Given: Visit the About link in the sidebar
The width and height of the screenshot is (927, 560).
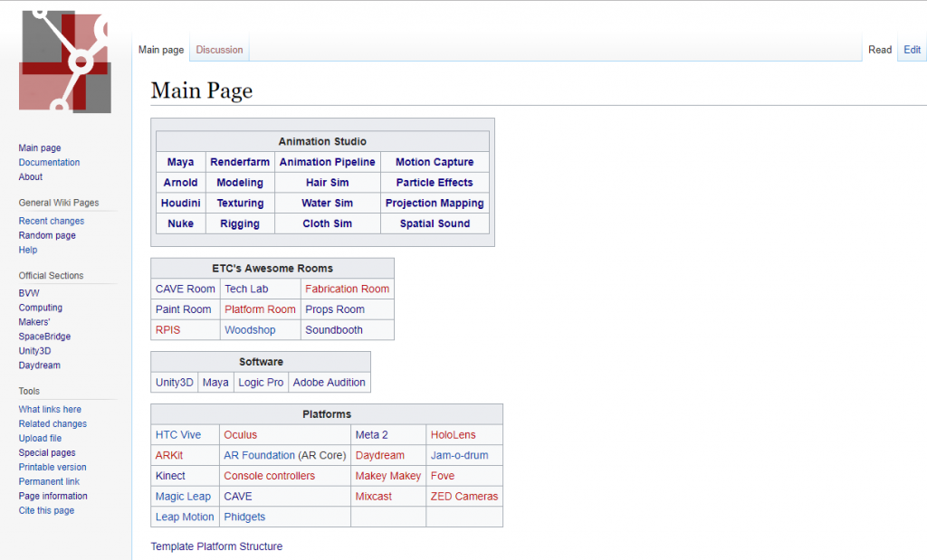Looking at the screenshot, I should click(x=31, y=176).
